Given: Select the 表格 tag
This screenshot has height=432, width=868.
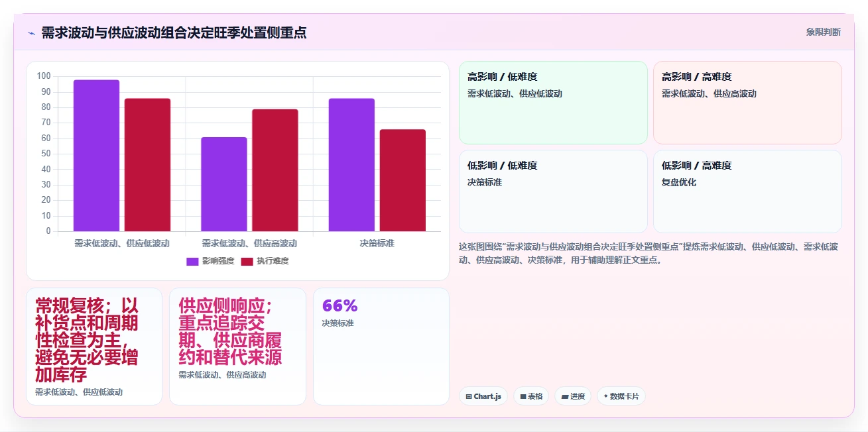Looking at the screenshot, I should click(531, 396).
